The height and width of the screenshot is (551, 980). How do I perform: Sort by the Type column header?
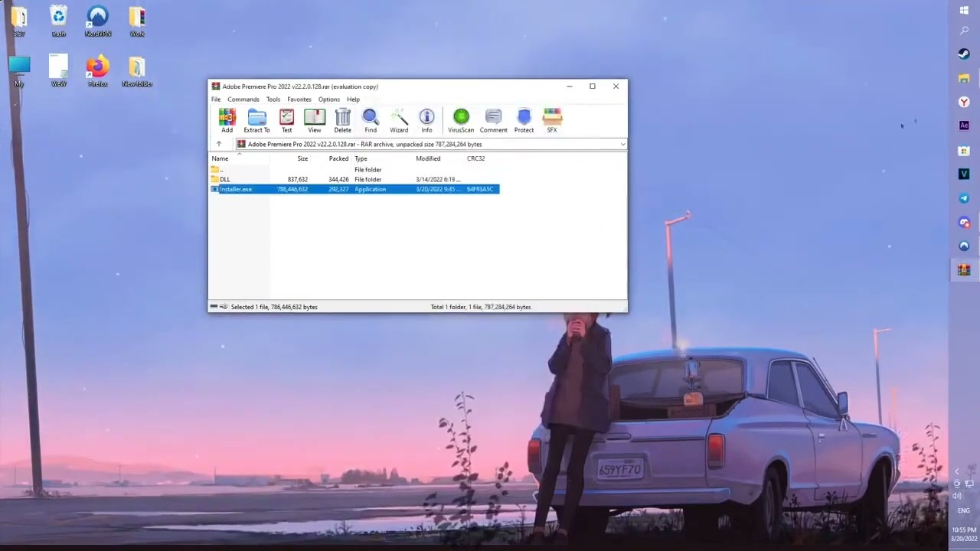point(361,158)
